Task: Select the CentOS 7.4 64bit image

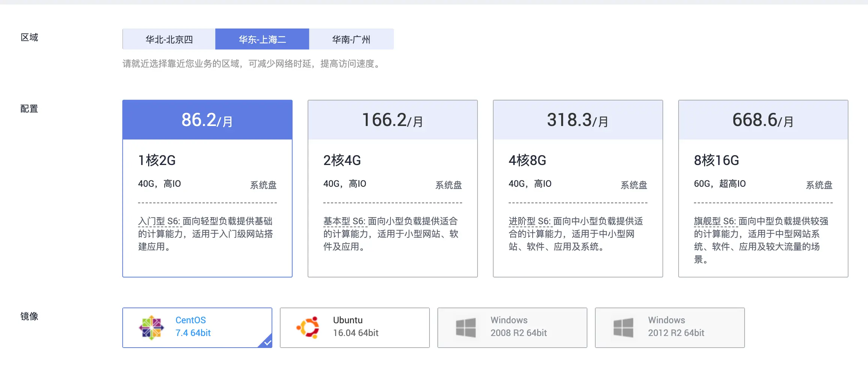Action: 197,327
